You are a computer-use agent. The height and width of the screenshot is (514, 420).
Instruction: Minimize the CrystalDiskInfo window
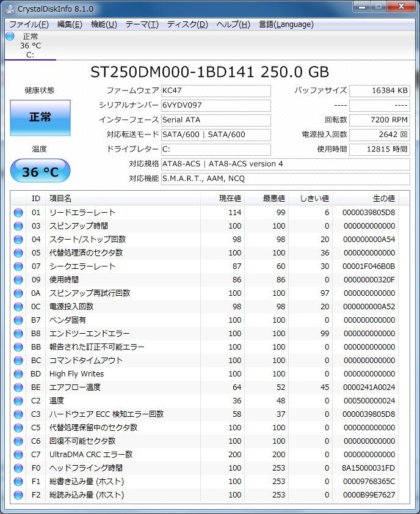[363, 7]
